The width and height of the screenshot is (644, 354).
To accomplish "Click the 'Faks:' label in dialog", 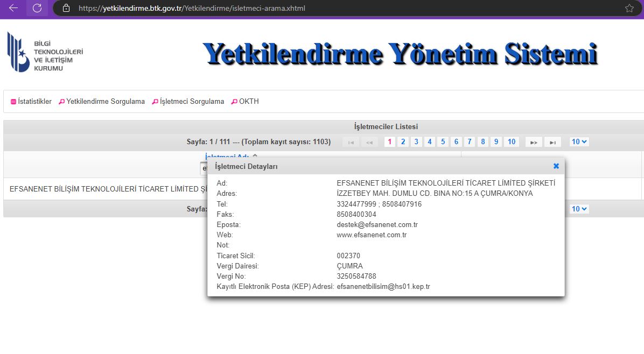I will click(225, 215).
